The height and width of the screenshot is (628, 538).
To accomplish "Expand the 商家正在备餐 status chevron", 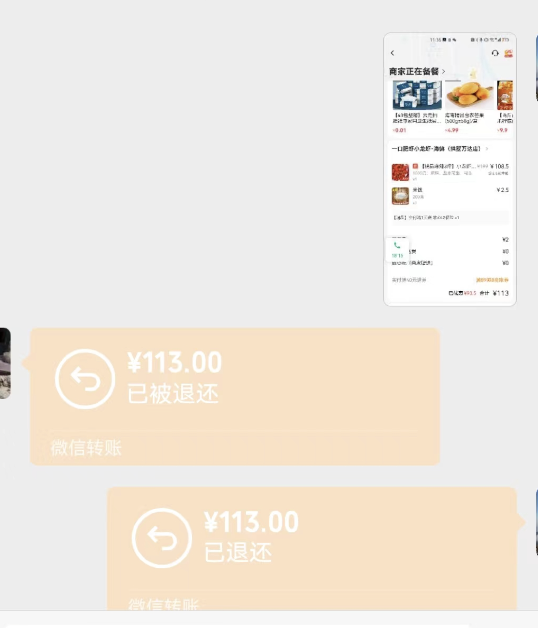I will point(443,72).
